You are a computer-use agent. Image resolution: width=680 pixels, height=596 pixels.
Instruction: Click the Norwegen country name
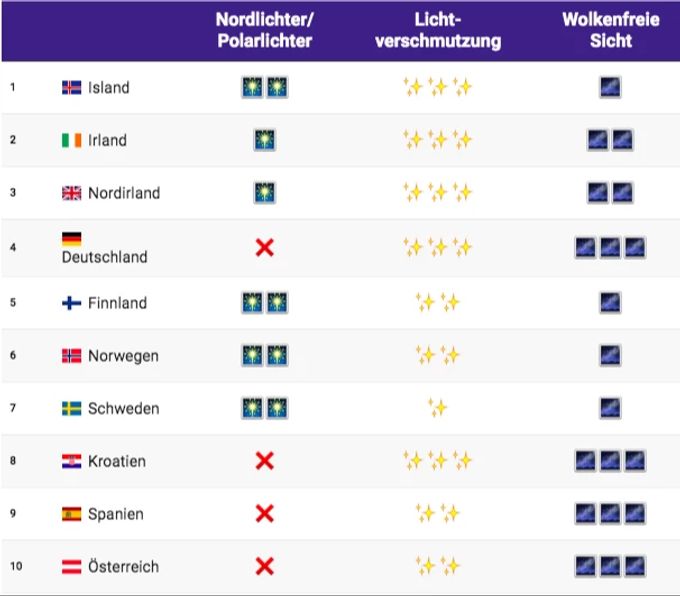pyautogui.click(x=123, y=356)
